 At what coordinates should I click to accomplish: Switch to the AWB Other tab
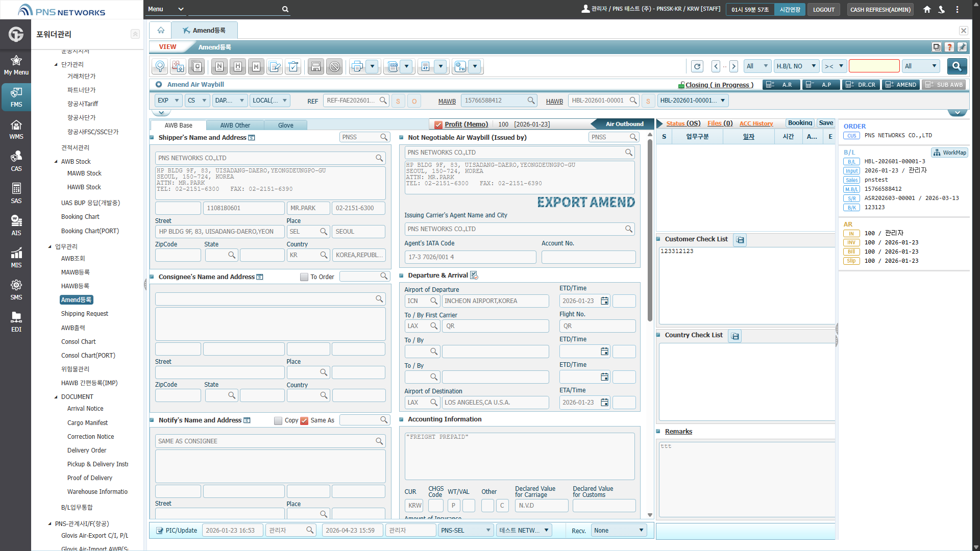pyautogui.click(x=235, y=126)
